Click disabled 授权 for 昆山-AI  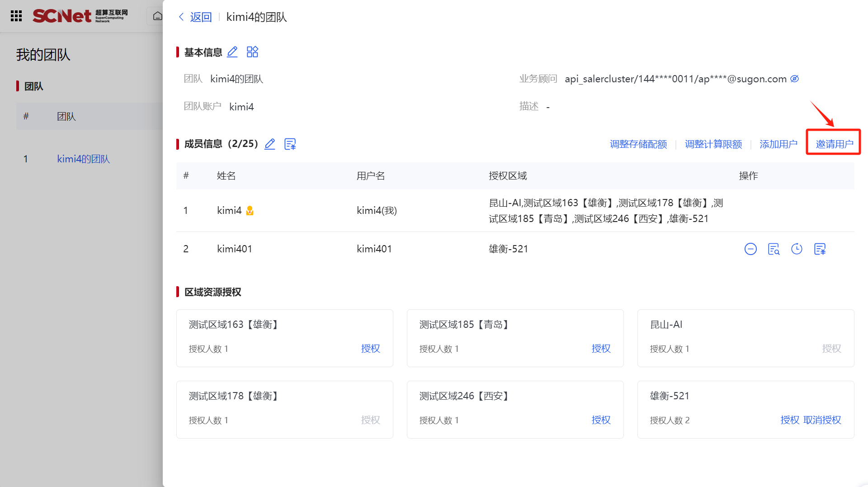tap(831, 348)
